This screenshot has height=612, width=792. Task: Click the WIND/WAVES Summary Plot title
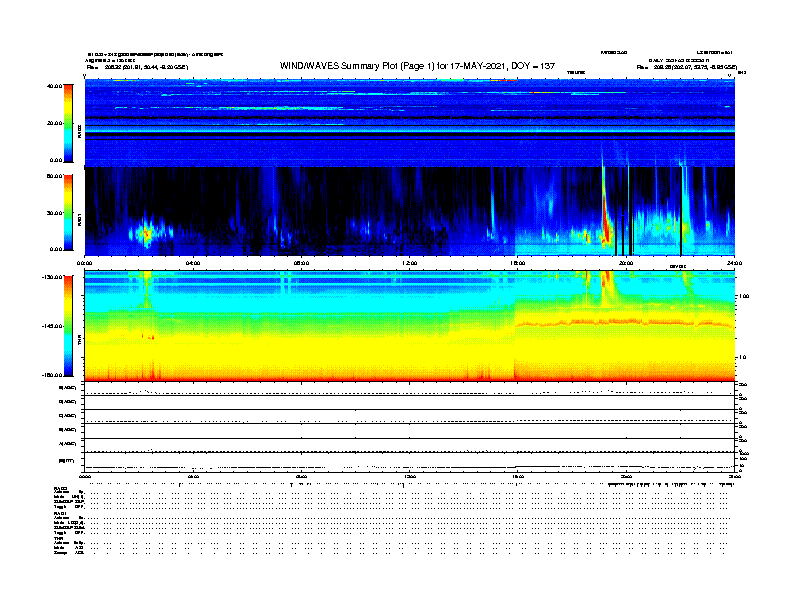coord(417,66)
